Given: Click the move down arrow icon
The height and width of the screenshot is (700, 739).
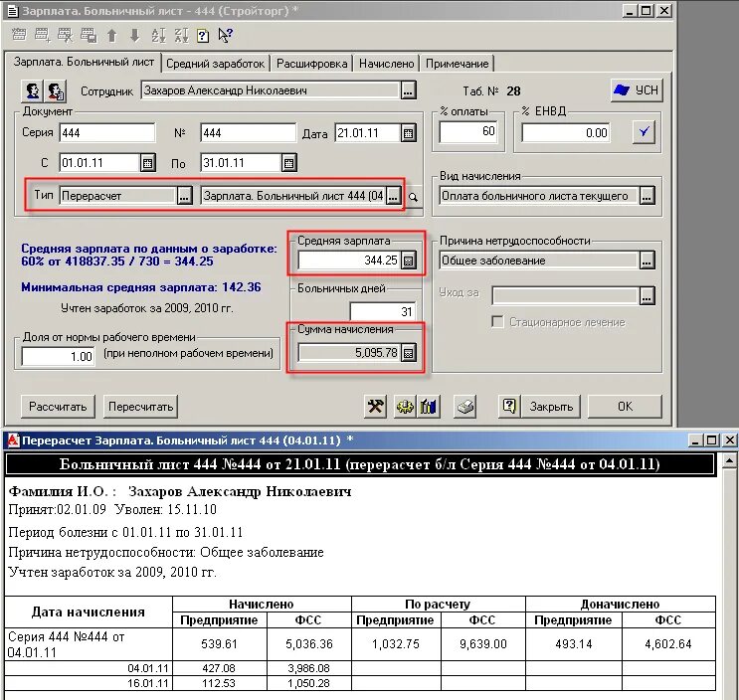Looking at the screenshot, I should click(x=135, y=36).
